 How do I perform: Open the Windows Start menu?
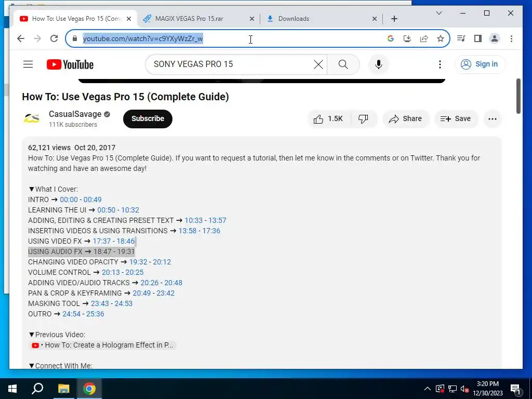12,389
